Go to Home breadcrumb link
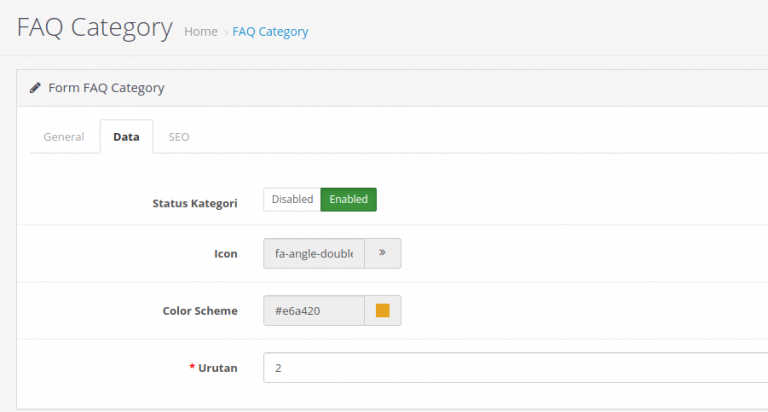Image resolution: width=768 pixels, height=412 pixels. [x=201, y=31]
